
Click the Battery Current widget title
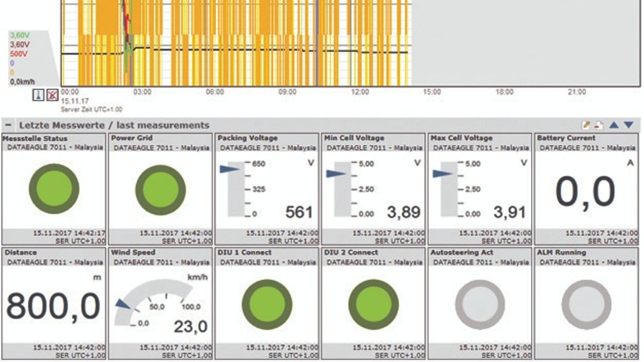[x=566, y=138]
